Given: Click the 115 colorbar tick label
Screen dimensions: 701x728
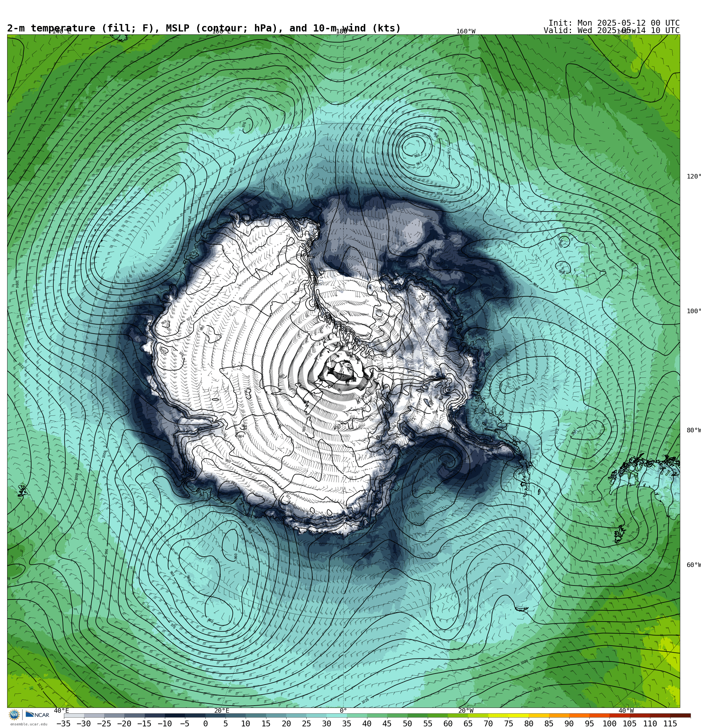Looking at the screenshot, I should pyautogui.click(x=670, y=723).
